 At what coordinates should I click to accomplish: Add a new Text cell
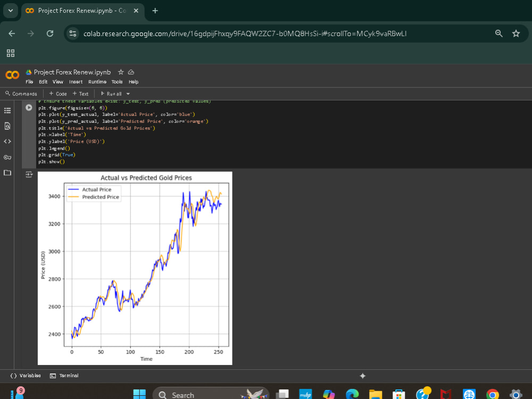(x=80, y=94)
